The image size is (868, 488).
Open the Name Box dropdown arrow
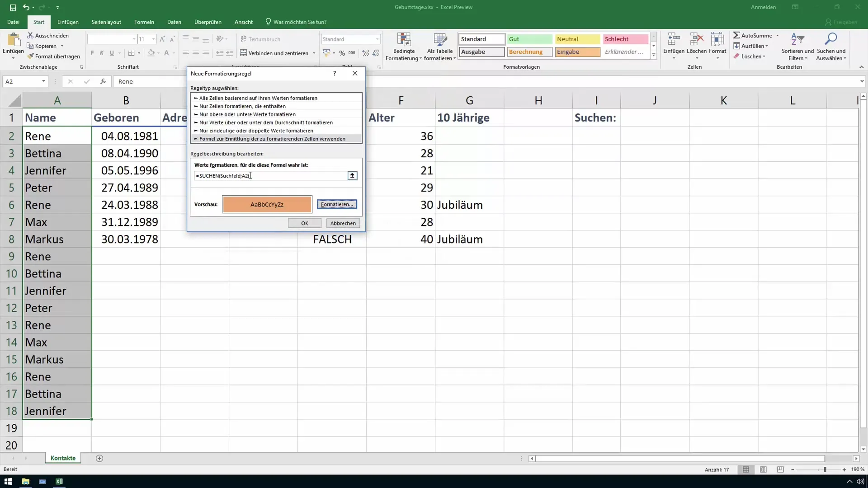pos(43,81)
